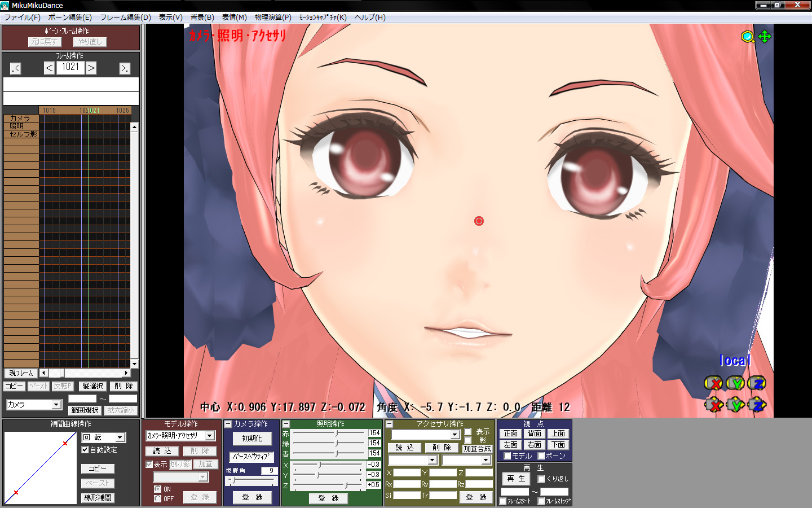Click the X-axis move gizmo icon

coord(714,405)
